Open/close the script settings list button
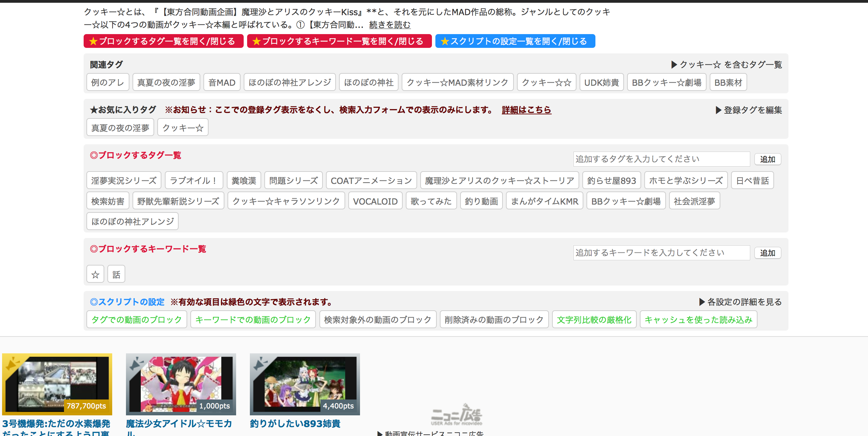The image size is (868, 436). point(515,41)
